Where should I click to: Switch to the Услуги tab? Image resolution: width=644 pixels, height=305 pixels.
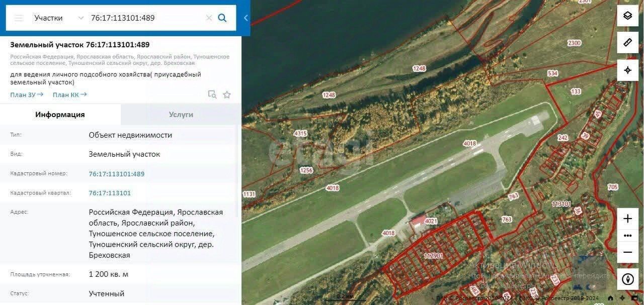[181, 115]
